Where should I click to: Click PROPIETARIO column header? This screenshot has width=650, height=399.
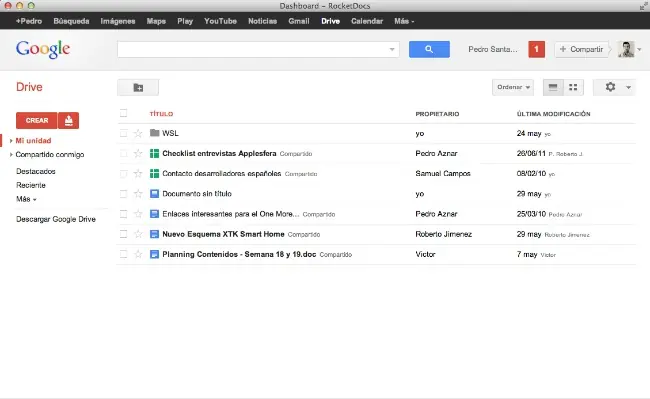pos(437,114)
